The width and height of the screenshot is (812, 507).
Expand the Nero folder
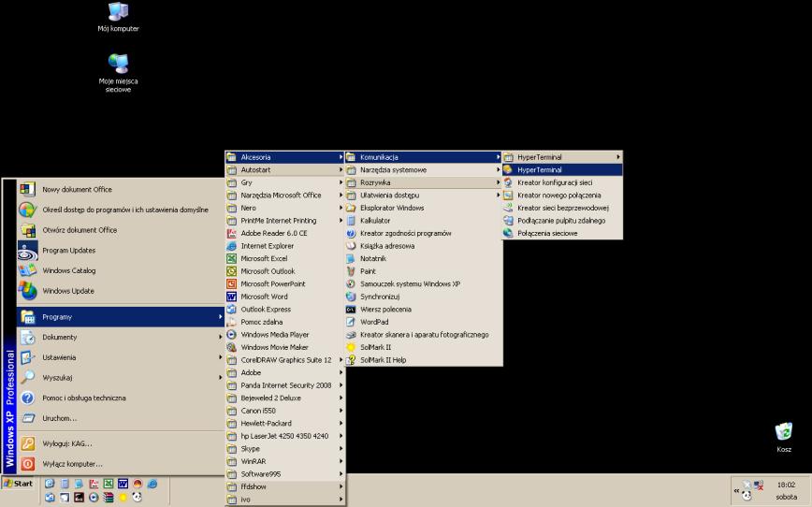click(284, 208)
